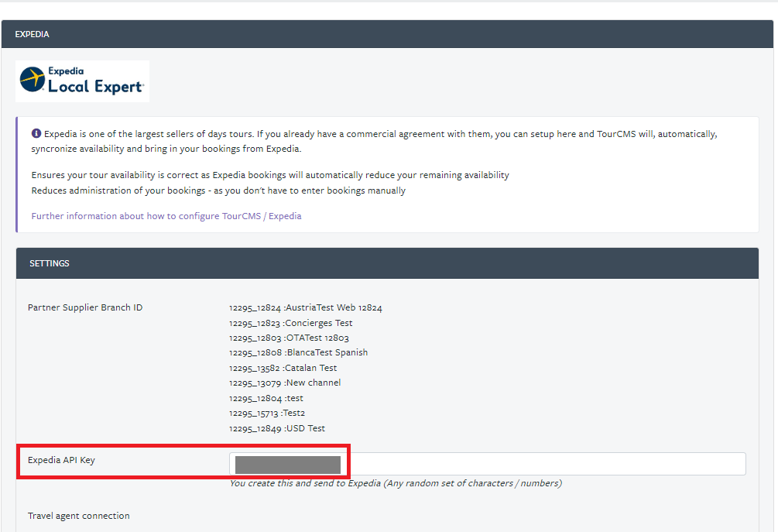Click into the Expedia API Key field
Screen dimensions: 778x532
(x=487, y=464)
